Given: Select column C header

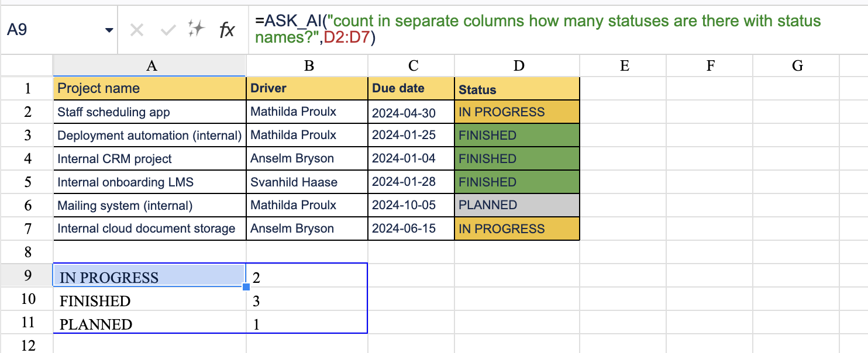Looking at the screenshot, I should pos(411,65).
